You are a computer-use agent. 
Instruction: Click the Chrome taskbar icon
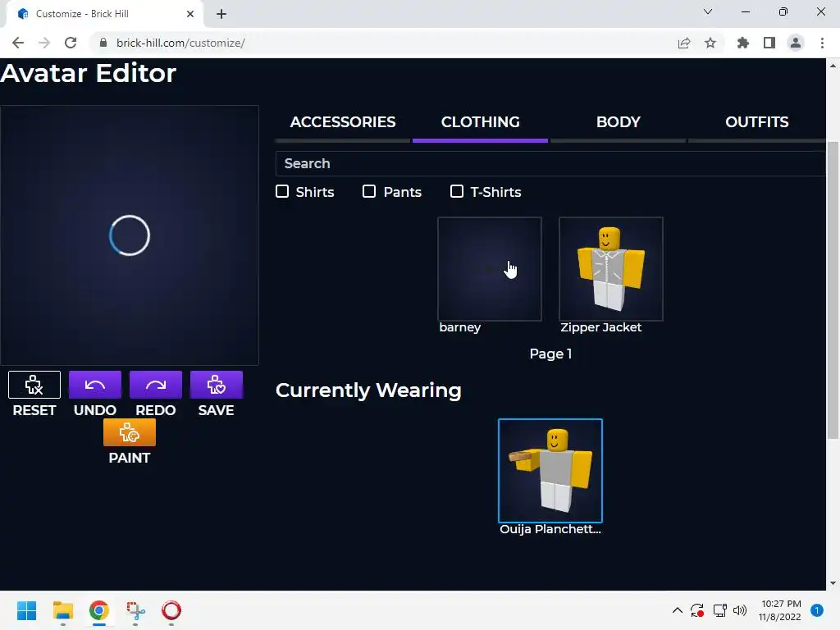pos(99,610)
